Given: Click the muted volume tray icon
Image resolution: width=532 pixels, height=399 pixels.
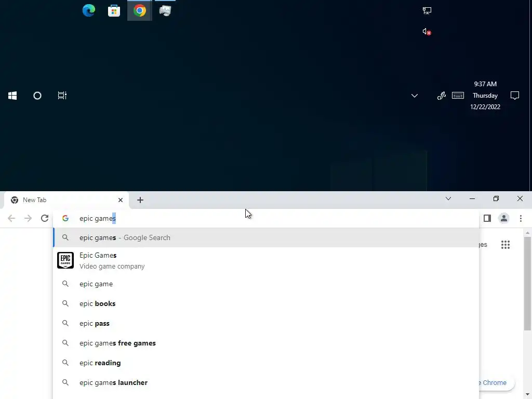Looking at the screenshot, I should [x=427, y=32].
